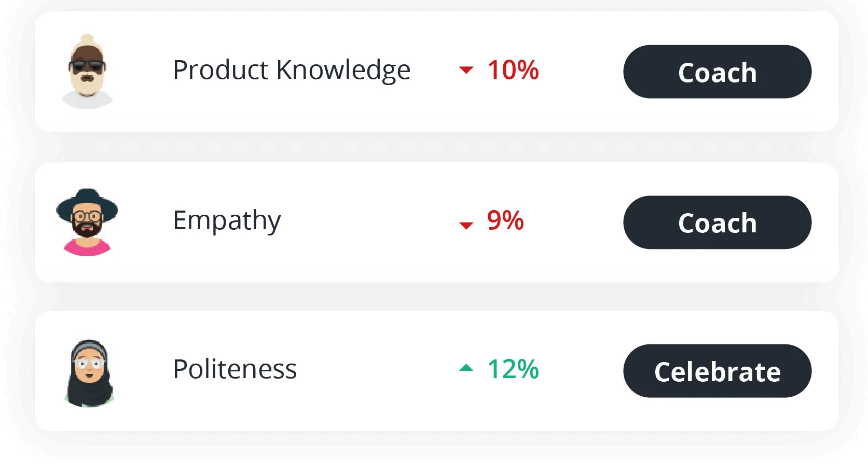Viewport: 868px width, 473px height.
Task: Click red down arrow beside 9%
Action: coord(466,225)
